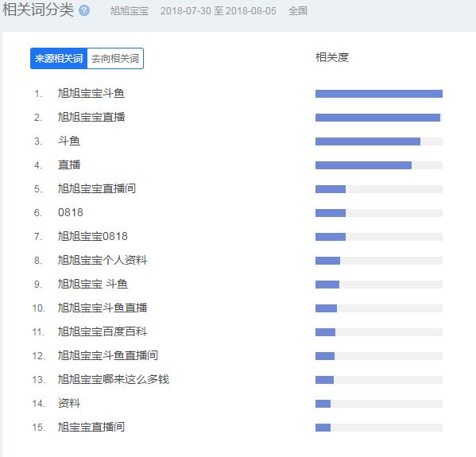This screenshot has height=457, width=476.
Task: Open keyword 旭旭宝宝哪来这么多钱
Action: coord(114,379)
